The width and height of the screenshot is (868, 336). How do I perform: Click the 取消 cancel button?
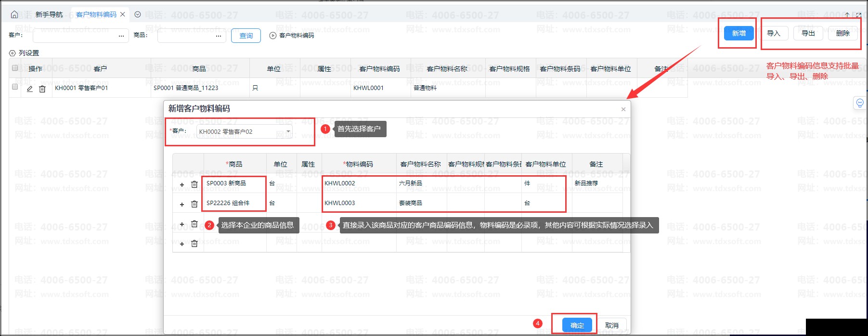pyautogui.click(x=612, y=325)
